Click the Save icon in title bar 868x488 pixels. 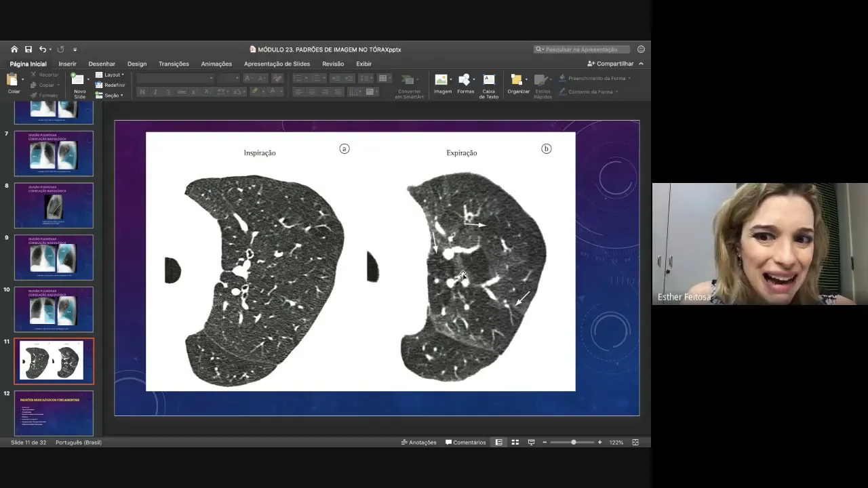point(28,49)
